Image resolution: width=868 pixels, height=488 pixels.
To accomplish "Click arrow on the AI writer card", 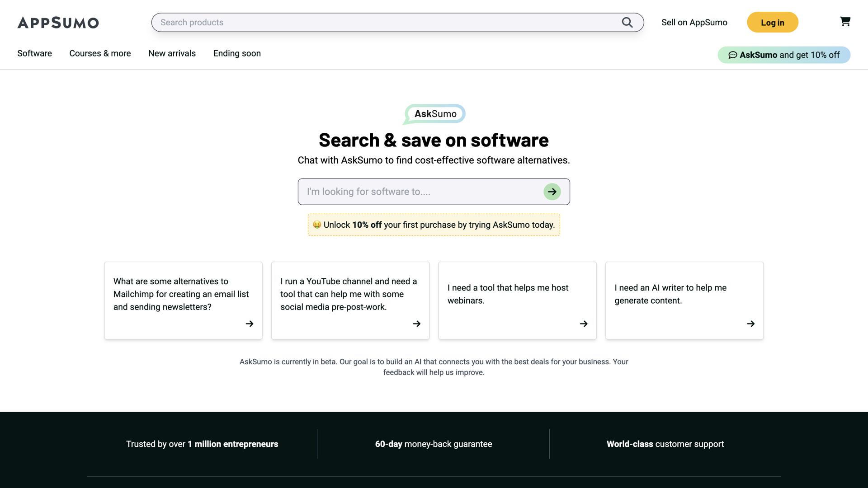I will tap(751, 324).
